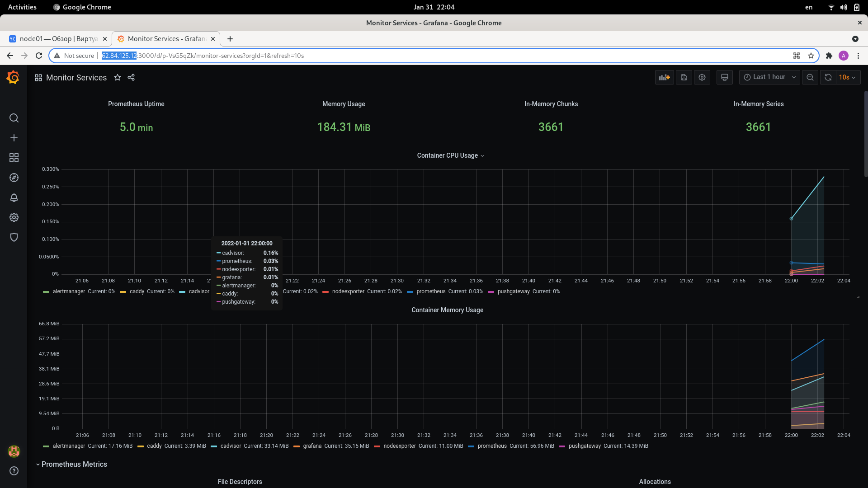Open the Server Admin shield icon

pyautogui.click(x=14, y=237)
